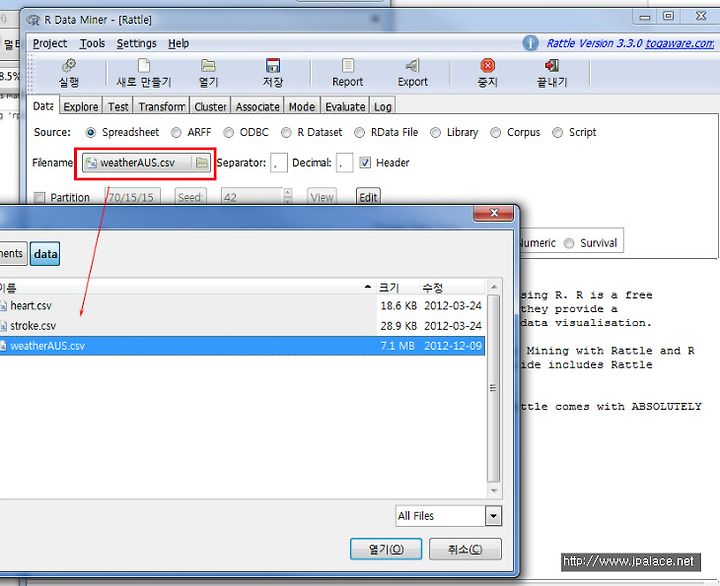This screenshot has width=720, height=586.
Task: Select the Corpus source radio button
Action: click(x=495, y=132)
